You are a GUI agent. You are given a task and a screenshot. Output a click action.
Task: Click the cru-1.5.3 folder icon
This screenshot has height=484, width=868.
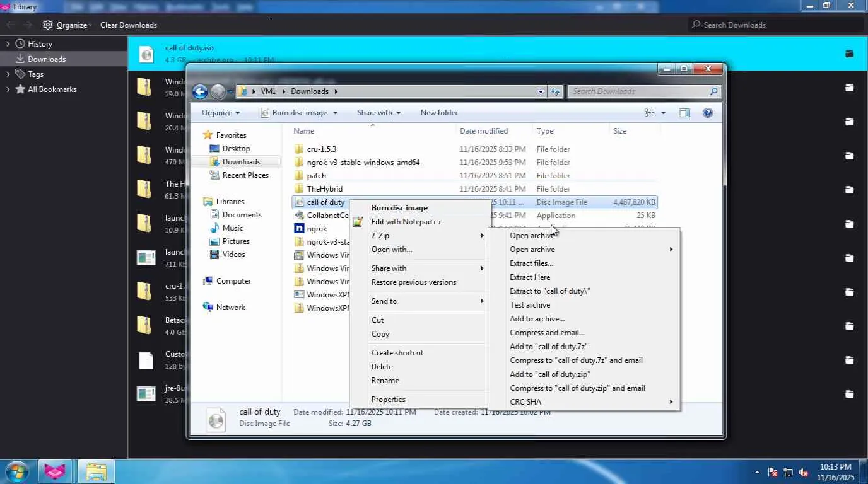[x=299, y=149]
